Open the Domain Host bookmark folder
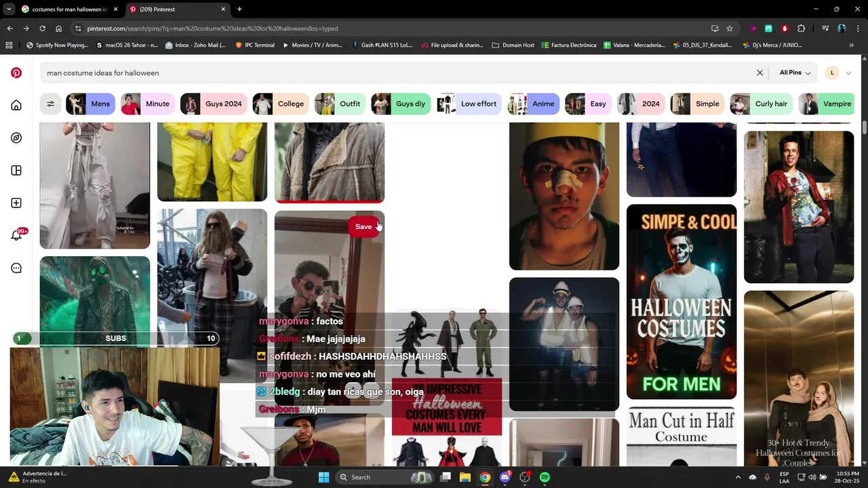This screenshot has width=868, height=488. [513, 45]
